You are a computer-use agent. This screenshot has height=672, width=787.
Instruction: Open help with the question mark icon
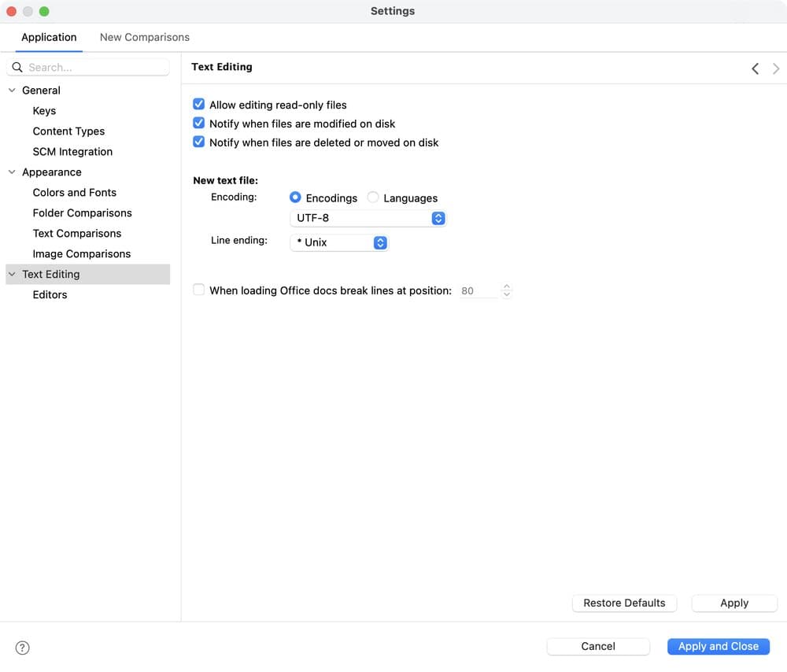pyautogui.click(x=22, y=648)
